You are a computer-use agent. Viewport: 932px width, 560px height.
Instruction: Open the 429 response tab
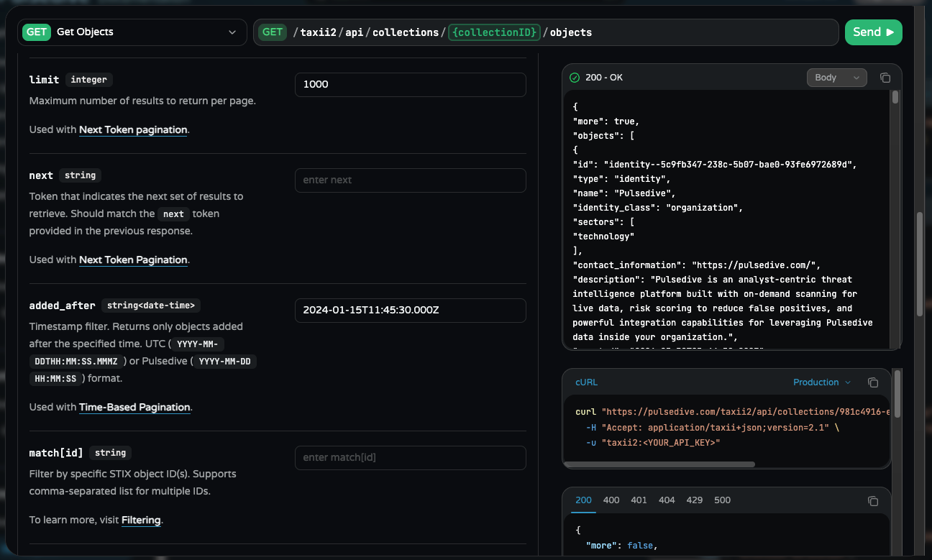(694, 500)
